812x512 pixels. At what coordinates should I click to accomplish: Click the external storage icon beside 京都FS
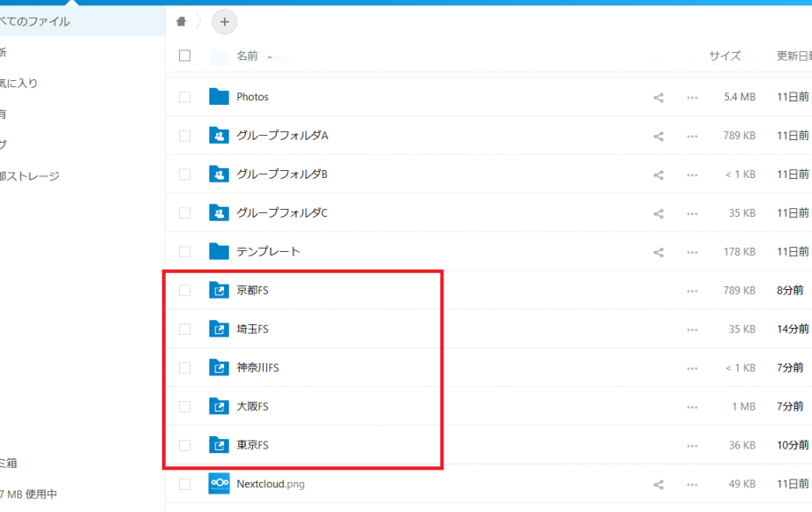219,290
